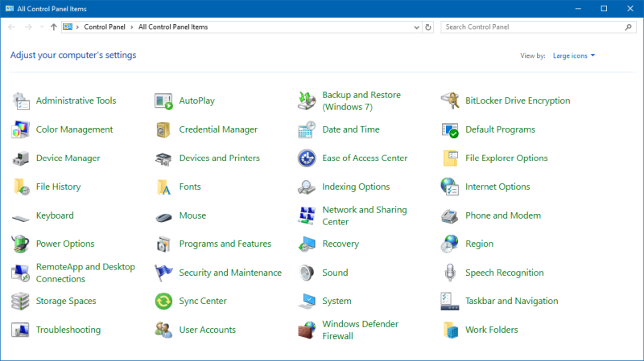The image size is (644, 361).
Task: Expand the address bar history dropdown
Action: (x=416, y=27)
